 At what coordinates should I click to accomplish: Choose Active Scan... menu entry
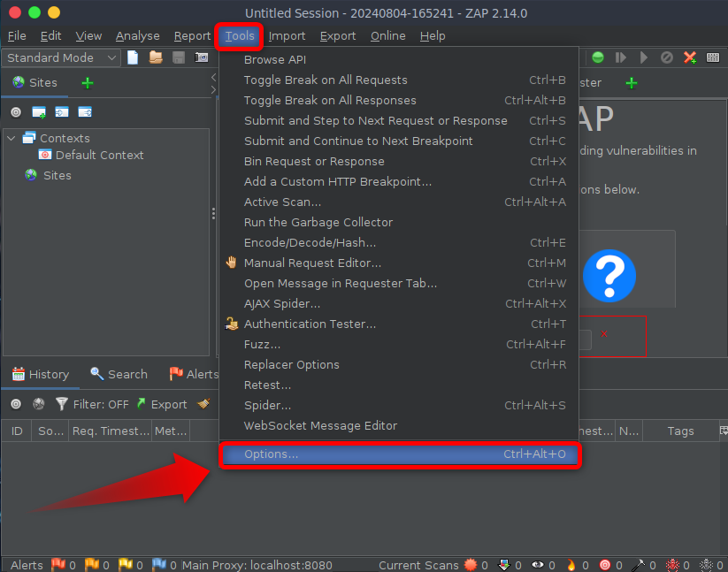[x=399, y=202]
